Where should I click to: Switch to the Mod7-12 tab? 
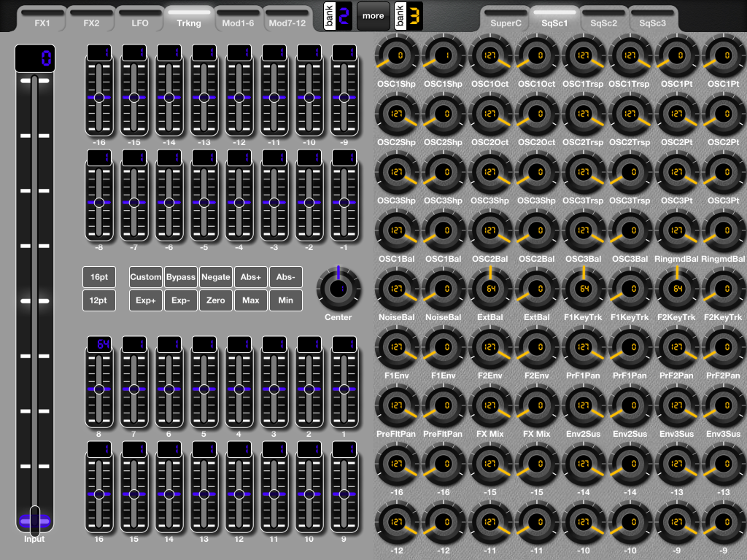point(287,20)
